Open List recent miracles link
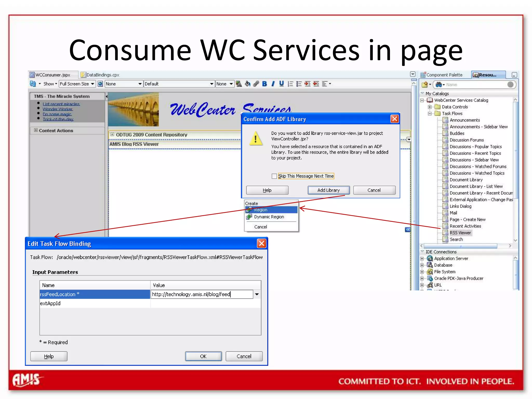This screenshot has height=399, width=532. 61,104
